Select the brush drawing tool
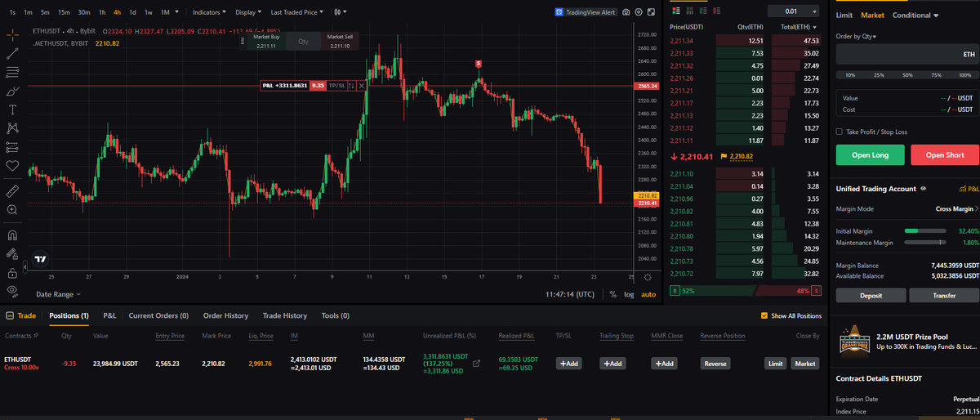 [12, 91]
